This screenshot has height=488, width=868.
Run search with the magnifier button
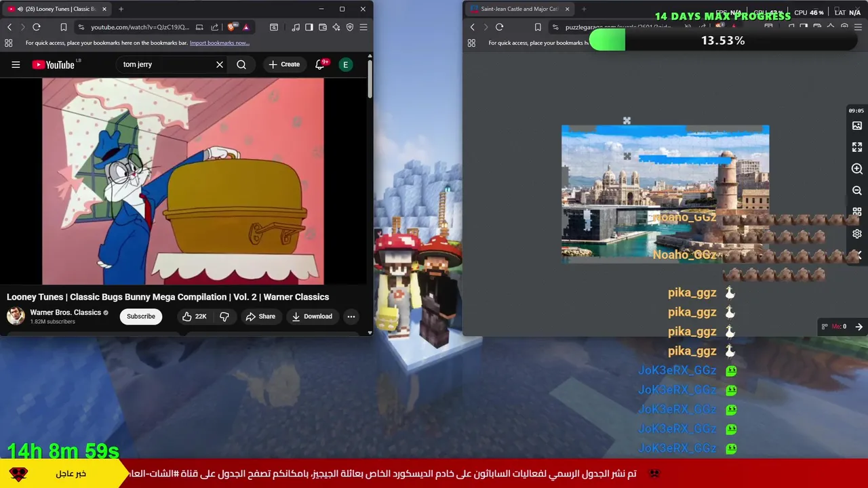click(241, 64)
